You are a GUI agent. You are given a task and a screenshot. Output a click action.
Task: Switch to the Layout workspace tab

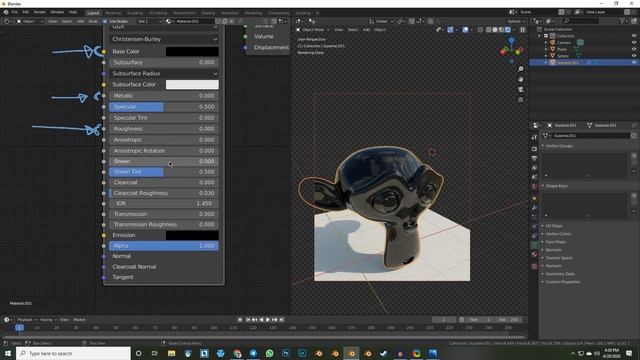(x=93, y=13)
